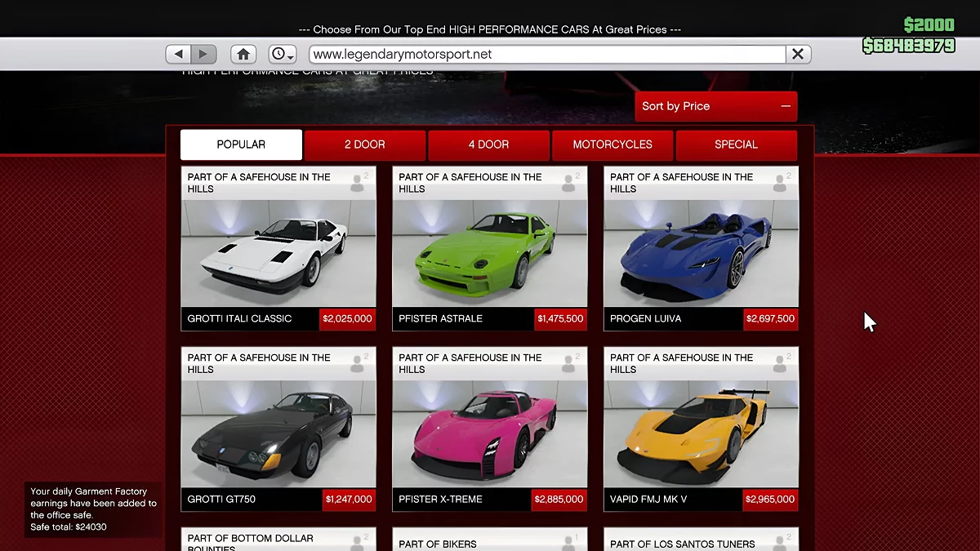Viewport: 980px width, 551px height.
Task: Click the browser back arrow button
Action: 178,54
